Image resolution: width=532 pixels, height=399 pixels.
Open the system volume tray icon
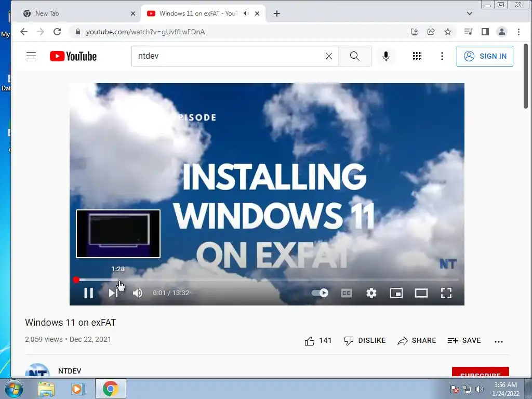click(480, 389)
